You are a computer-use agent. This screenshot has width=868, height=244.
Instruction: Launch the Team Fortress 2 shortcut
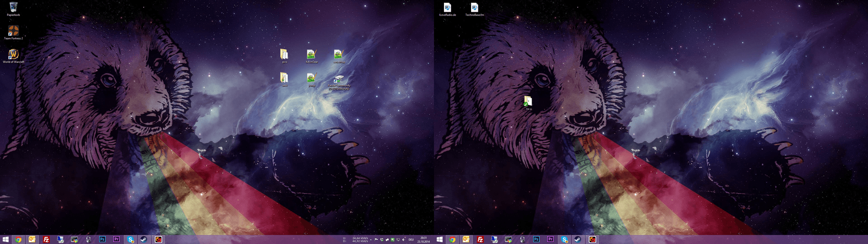pyautogui.click(x=13, y=31)
